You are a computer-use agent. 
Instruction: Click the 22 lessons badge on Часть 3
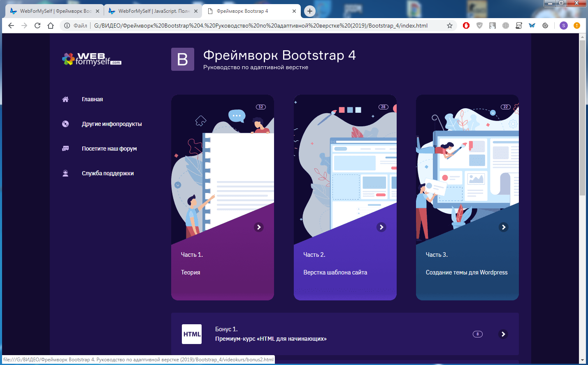click(506, 107)
